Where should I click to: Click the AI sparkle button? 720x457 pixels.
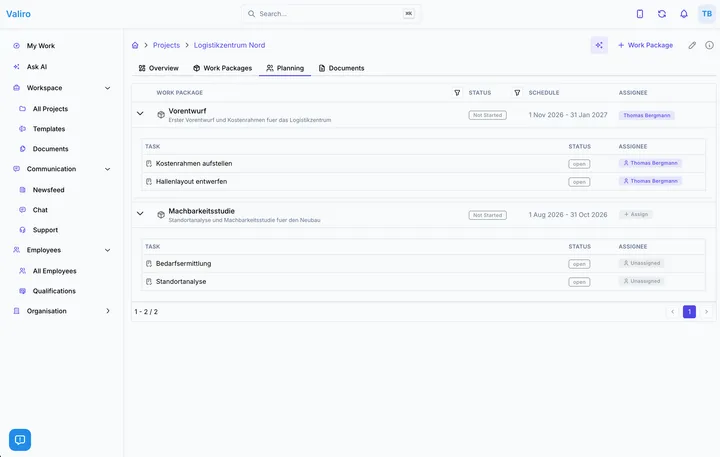click(x=599, y=45)
